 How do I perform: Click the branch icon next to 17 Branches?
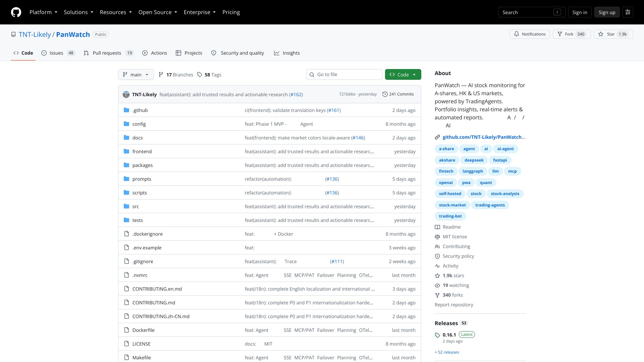pos(161,74)
